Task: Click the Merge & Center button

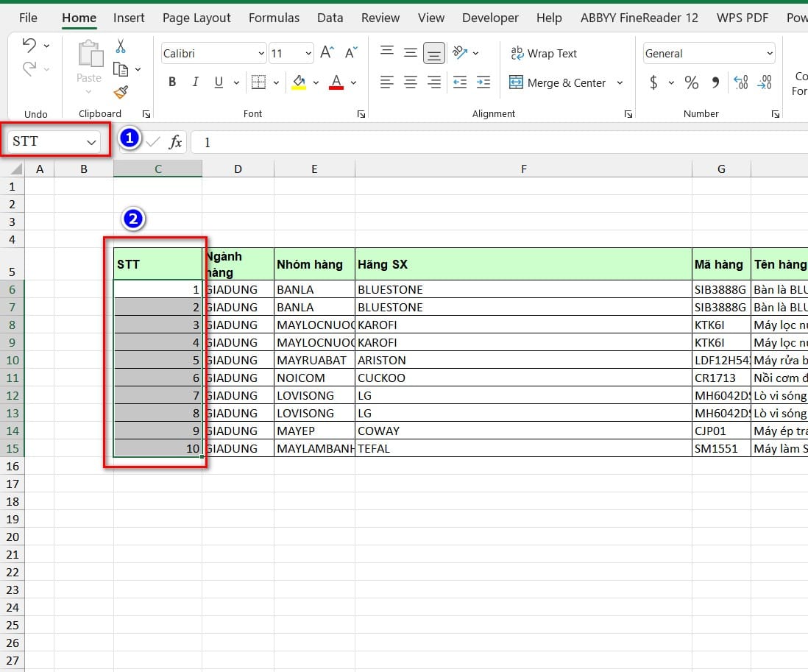Action: (557, 82)
